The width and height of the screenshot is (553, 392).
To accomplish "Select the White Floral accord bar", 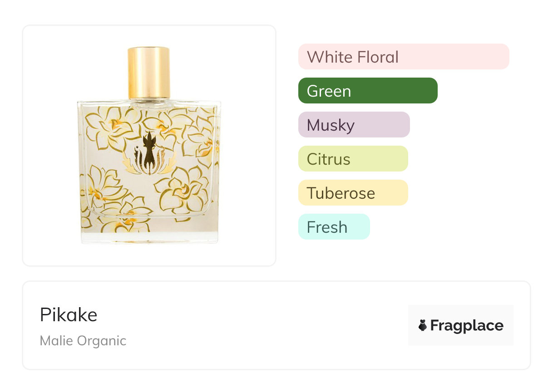I will (404, 57).
